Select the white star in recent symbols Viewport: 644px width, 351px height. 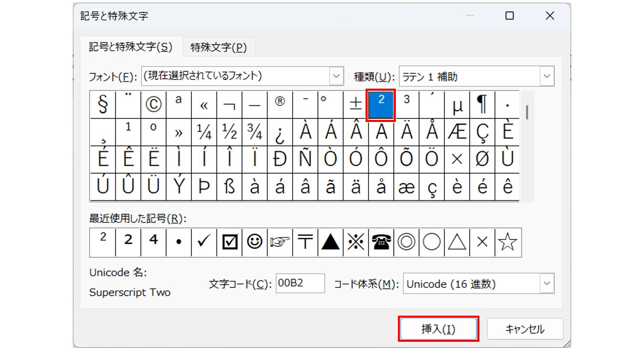click(508, 242)
